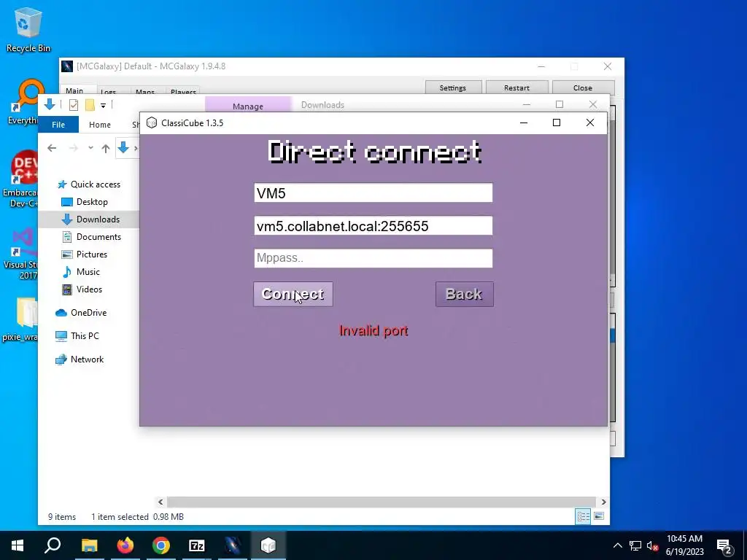
Task: Switch to the Home ribbon tab in Explorer
Action: tap(99, 124)
